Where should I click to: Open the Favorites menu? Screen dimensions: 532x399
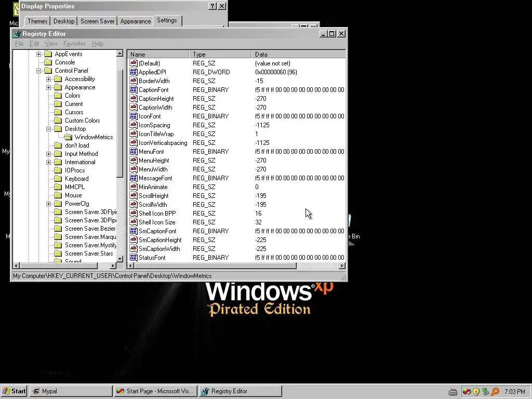pos(75,44)
